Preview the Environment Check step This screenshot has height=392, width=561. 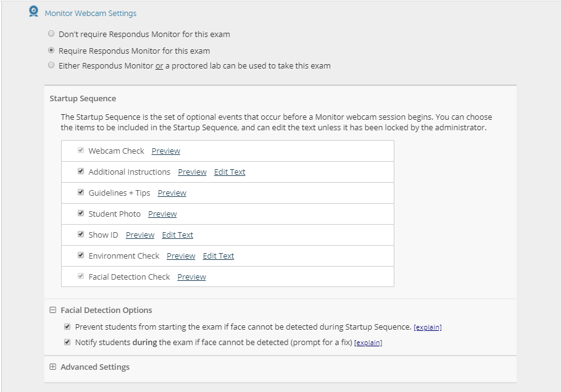[181, 256]
